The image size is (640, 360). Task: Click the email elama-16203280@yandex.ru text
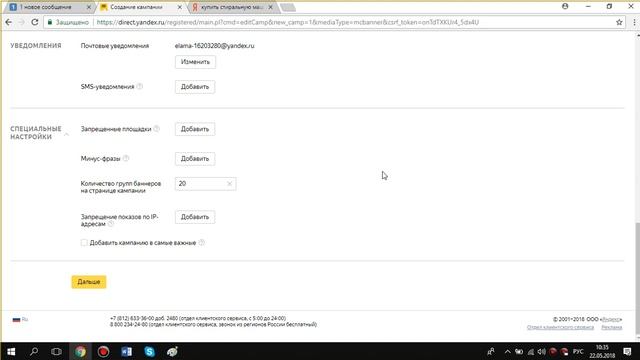[214, 46]
